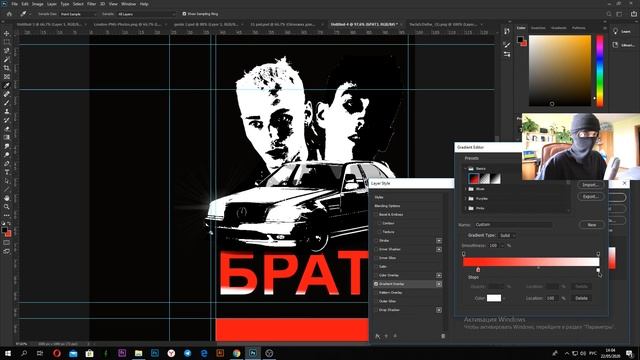This screenshot has width=640, height=360.
Task: Expand the Pinks preset folder
Action: [465, 208]
